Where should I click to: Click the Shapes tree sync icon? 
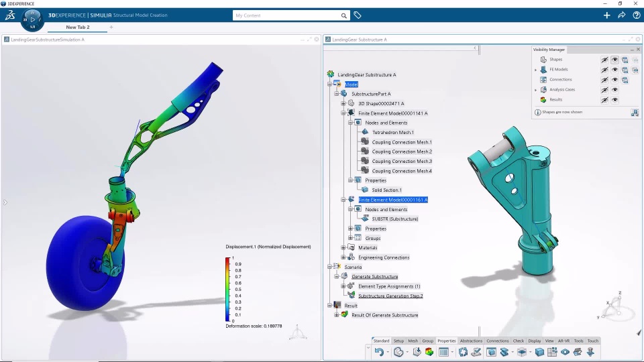coord(625,60)
